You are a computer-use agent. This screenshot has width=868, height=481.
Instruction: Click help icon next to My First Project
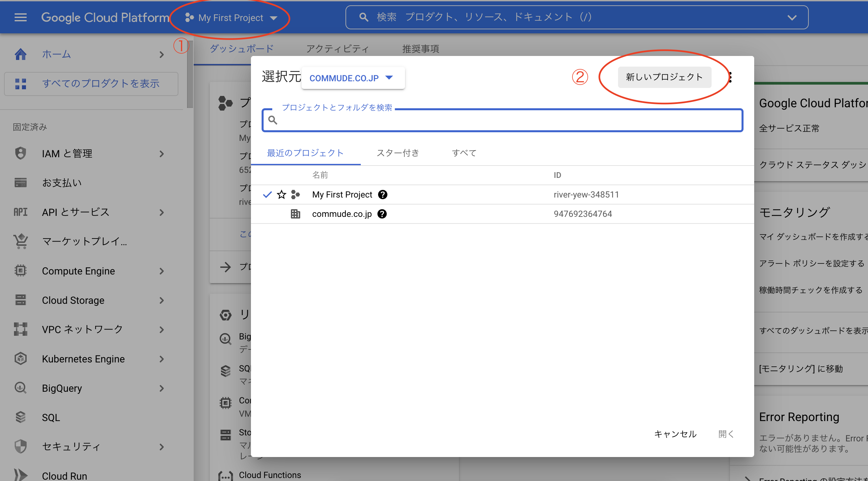point(382,195)
